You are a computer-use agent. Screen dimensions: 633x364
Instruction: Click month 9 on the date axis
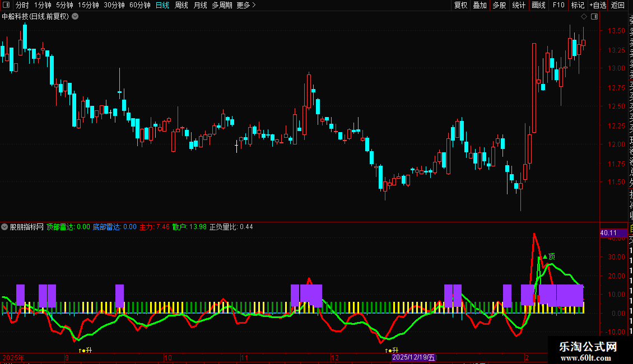(67, 357)
